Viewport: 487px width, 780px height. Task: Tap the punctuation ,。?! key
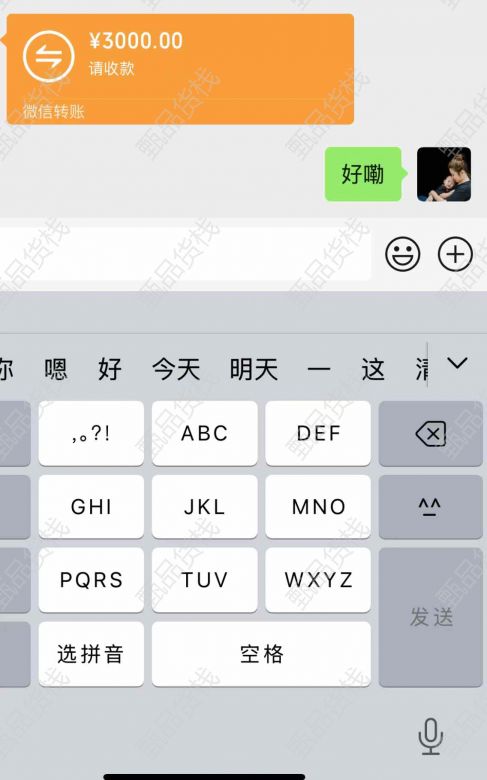point(91,434)
